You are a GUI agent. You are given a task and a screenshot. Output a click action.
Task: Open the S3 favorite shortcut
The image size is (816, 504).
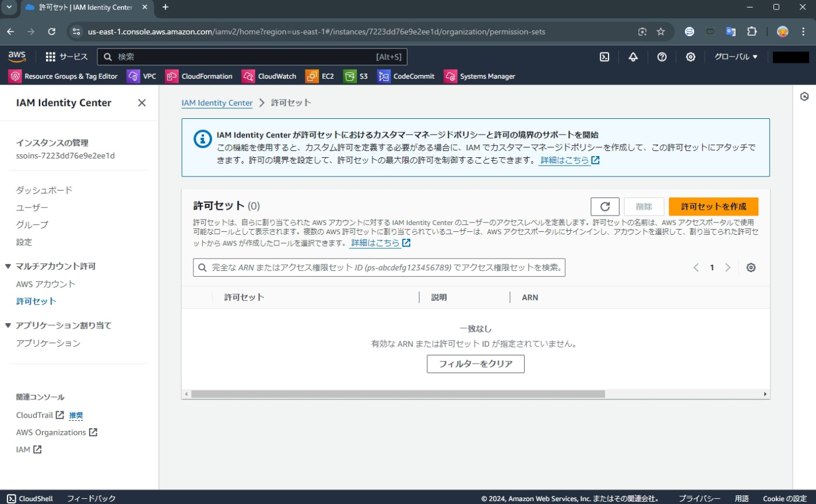point(356,76)
